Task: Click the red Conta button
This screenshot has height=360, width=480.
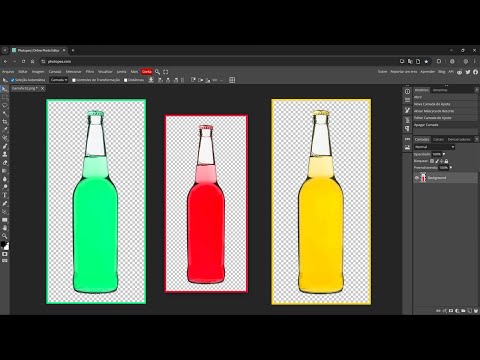Action: tap(147, 72)
